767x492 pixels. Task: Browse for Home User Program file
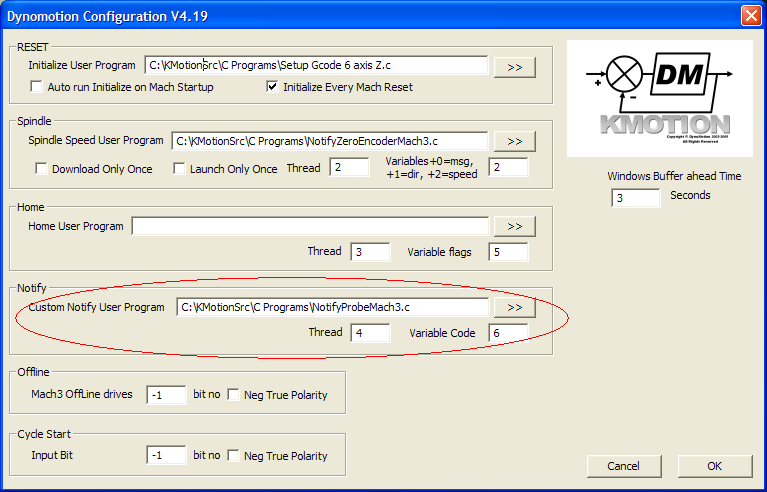pos(515,227)
